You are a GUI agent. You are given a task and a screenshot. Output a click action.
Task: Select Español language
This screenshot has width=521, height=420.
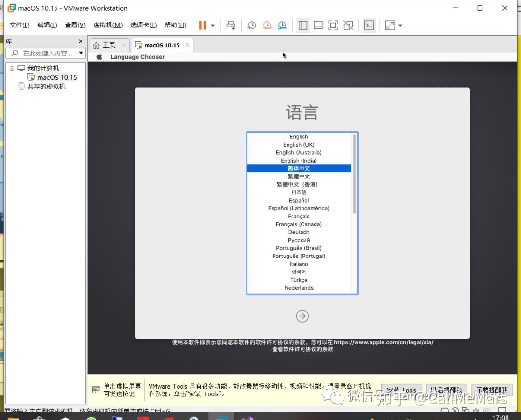[x=299, y=201]
